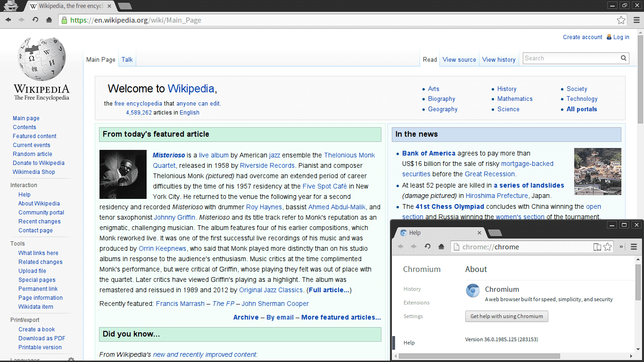This screenshot has height=362, width=644.
Task: Click the Help window's horizontal scrollbar
Action: [479, 356]
